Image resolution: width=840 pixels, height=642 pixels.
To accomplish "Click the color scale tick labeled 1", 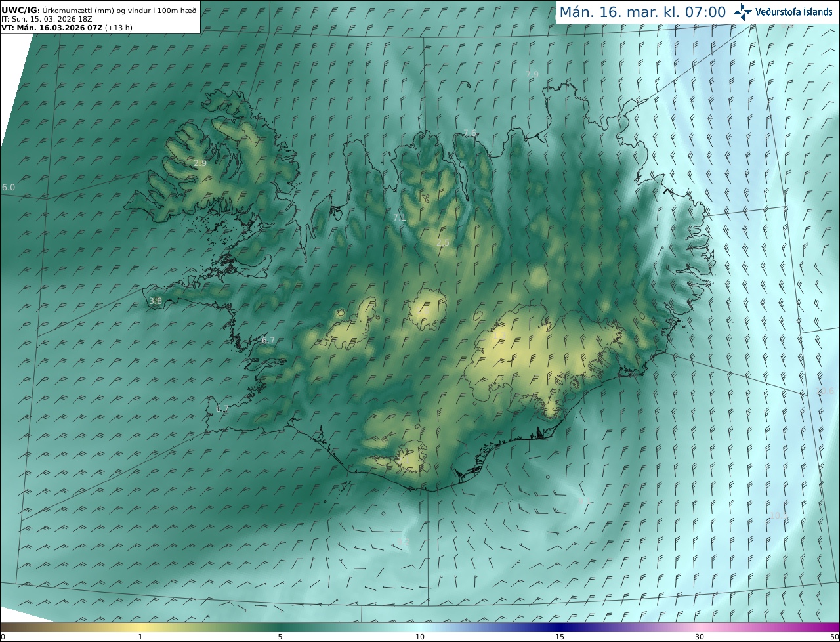I will pyautogui.click(x=140, y=637).
